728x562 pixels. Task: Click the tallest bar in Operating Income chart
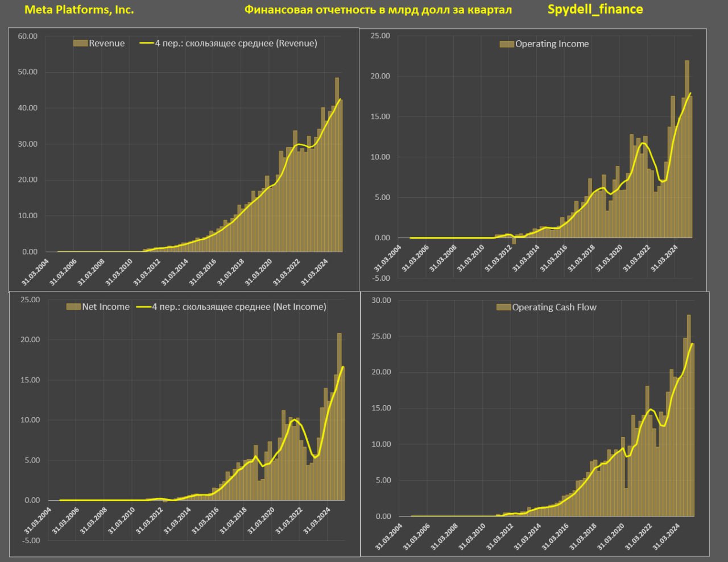(686, 149)
